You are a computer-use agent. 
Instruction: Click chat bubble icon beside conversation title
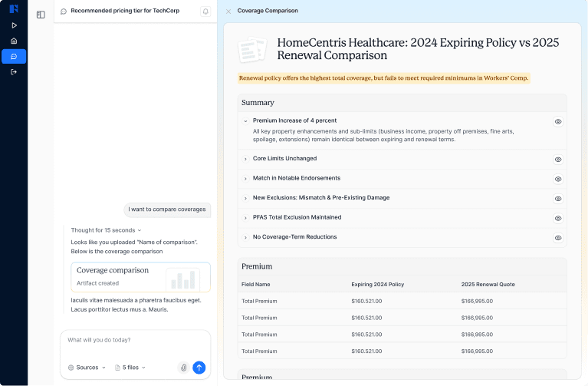click(64, 12)
